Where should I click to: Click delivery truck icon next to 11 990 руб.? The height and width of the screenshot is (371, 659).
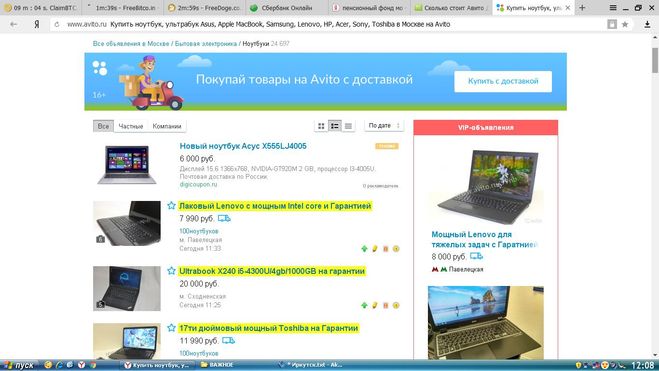(228, 340)
